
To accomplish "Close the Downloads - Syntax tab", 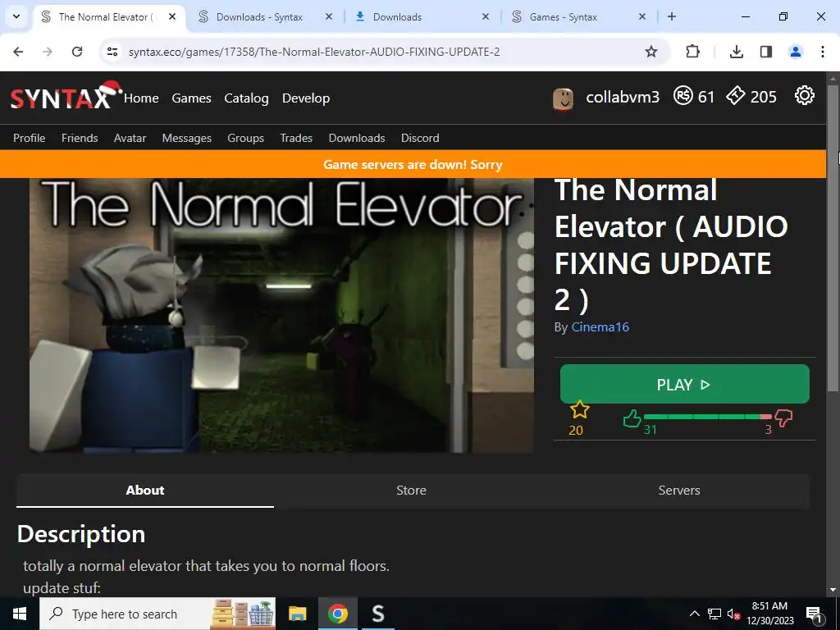I will tap(329, 16).
